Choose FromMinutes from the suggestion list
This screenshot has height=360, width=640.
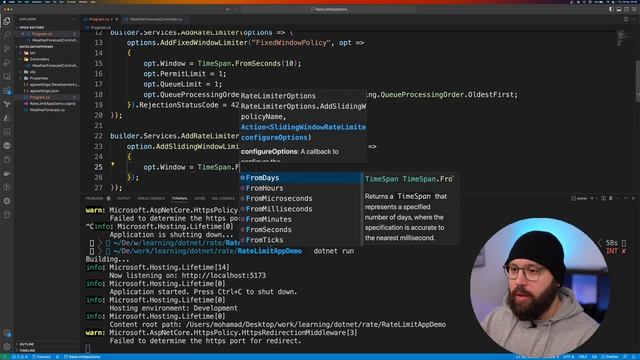point(300,219)
